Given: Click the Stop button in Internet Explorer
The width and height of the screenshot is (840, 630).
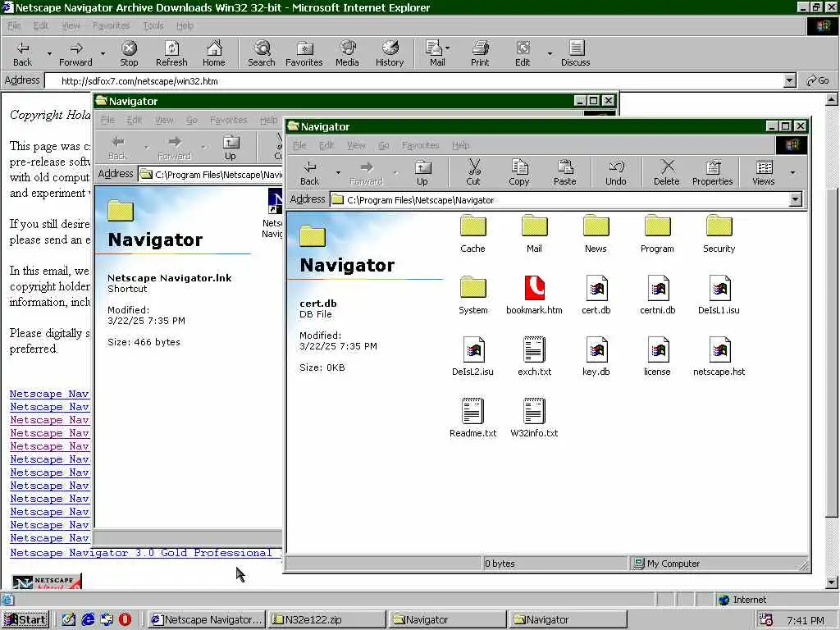Looking at the screenshot, I should pyautogui.click(x=129, y=53).
